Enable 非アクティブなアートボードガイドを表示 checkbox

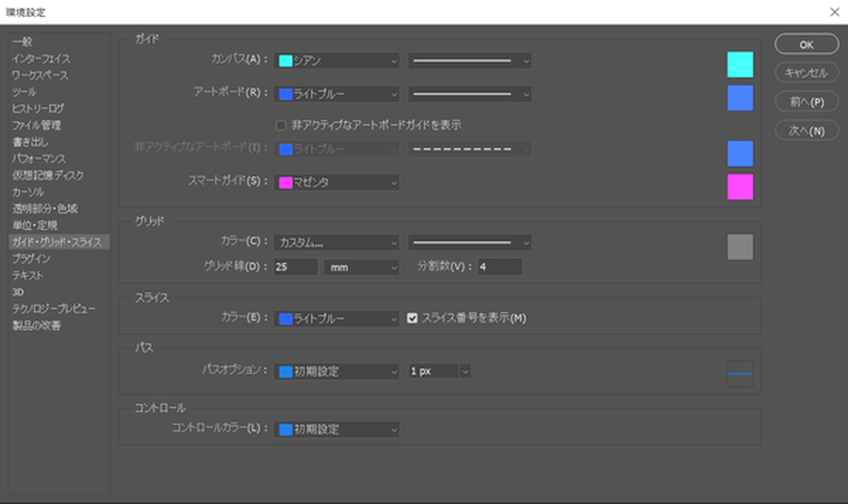pos(281,124)
